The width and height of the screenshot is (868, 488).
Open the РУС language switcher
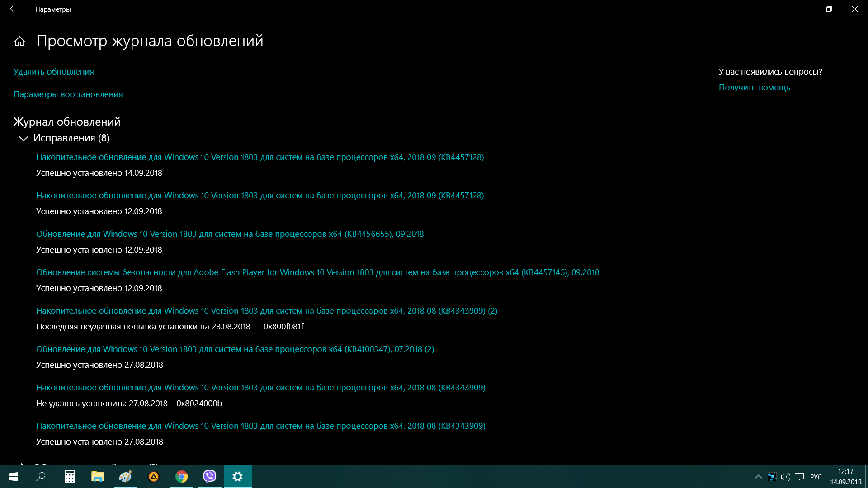[x=816, y=477]
